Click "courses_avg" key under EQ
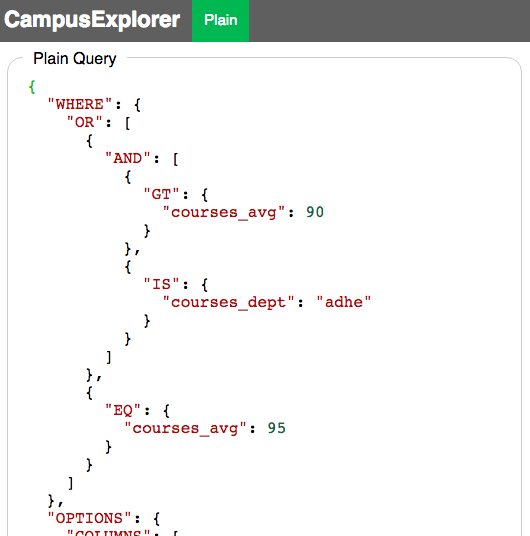 point(185,429)
